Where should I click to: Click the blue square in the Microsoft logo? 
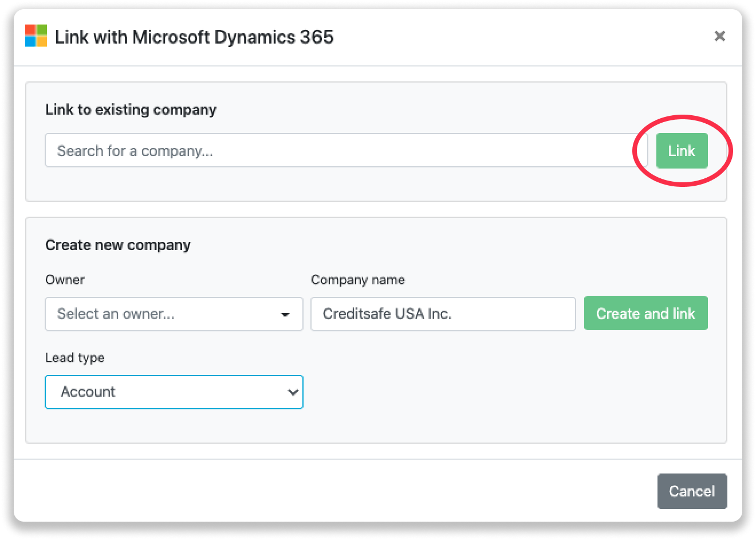(x=30, y=42)
